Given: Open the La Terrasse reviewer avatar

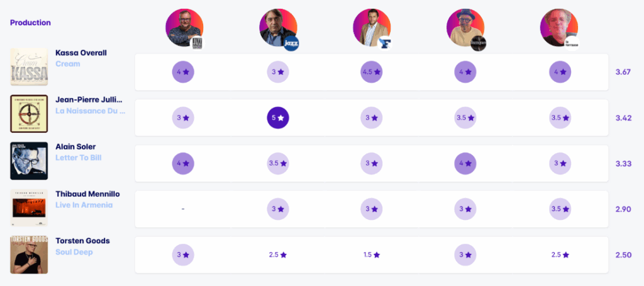Looking at the screenshot, I should tap(558, 28).
